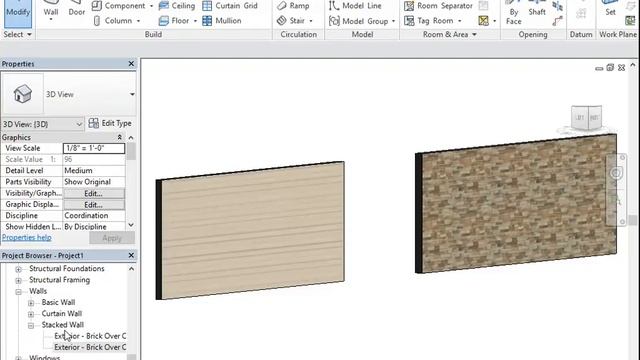Expand the Select panel dropdown
Image resolution: width=640 pixels, height=360 pixels.
pos(29,35)
